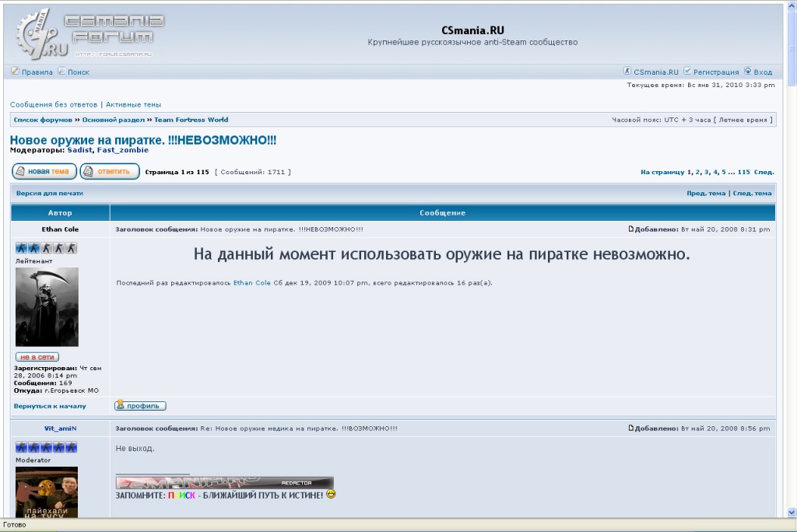Open Ethan Cole's профиль button
Screen dimensions: 797x532
(x=140, y=406)
